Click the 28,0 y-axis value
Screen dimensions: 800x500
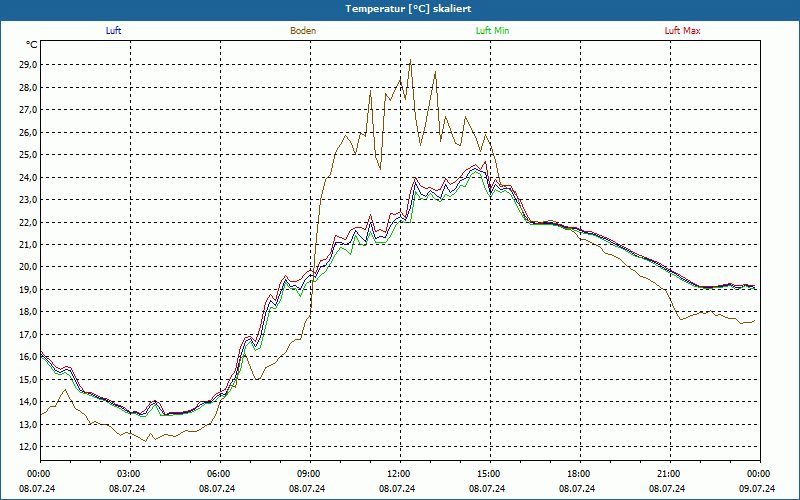click(29, 87)
